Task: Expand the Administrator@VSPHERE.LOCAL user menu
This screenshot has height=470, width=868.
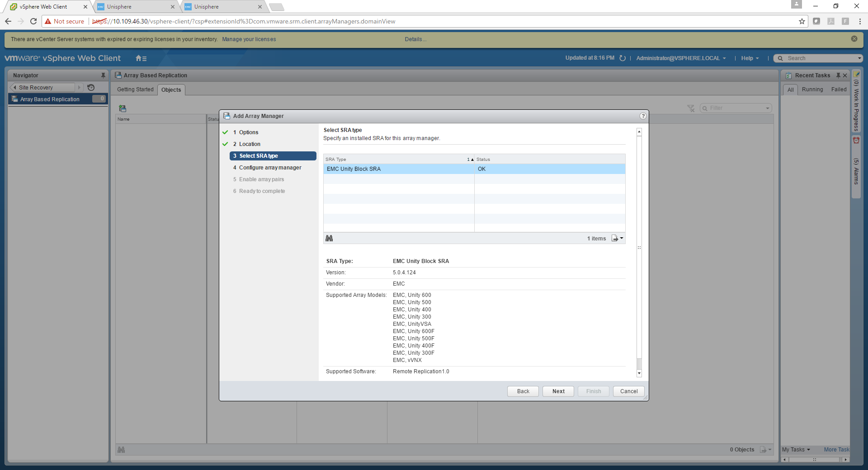Action: [680, 58]
